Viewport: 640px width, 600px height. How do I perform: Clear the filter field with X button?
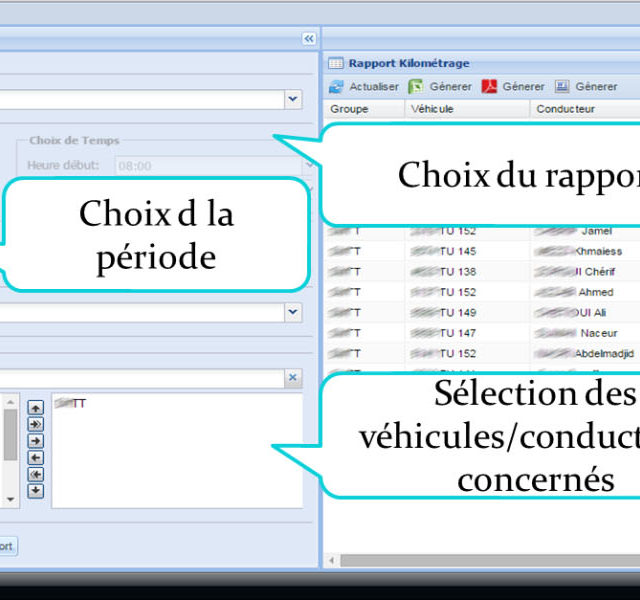click(x=293, y=378)
